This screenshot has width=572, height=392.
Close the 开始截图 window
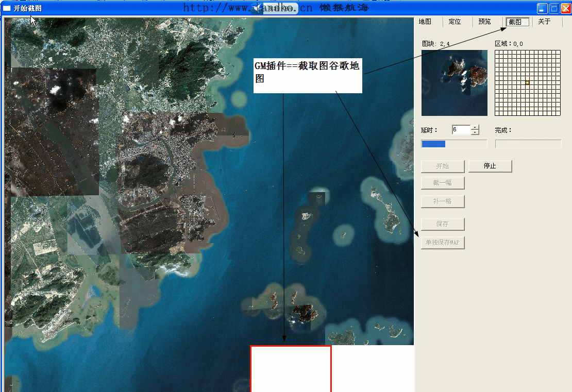(566, 8)
